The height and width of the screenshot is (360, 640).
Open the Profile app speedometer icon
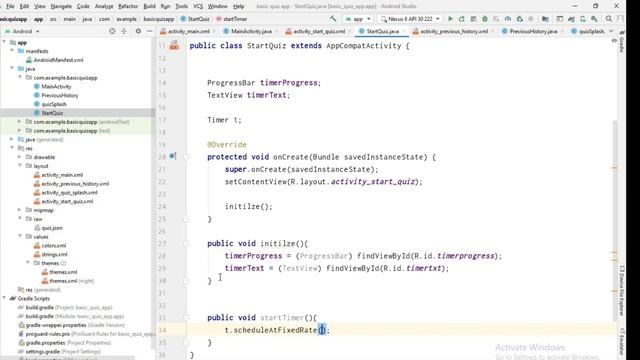[x=508, y=19]
